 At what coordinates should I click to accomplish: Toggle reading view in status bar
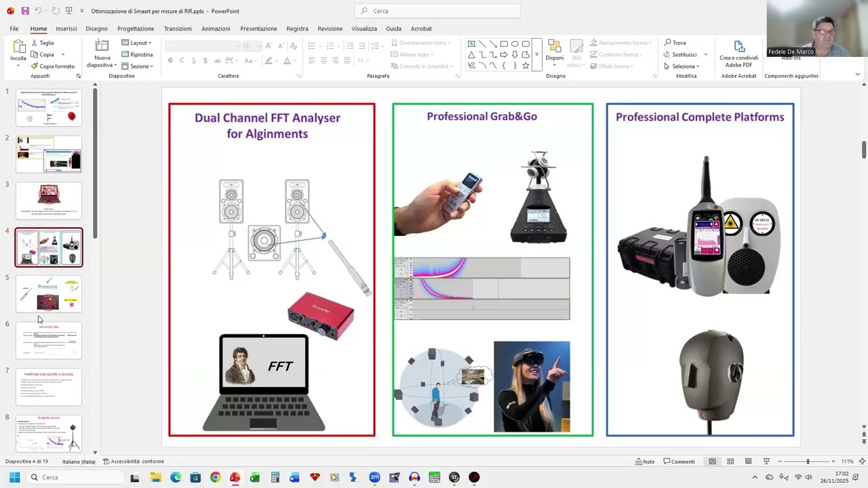click(748, 462)
